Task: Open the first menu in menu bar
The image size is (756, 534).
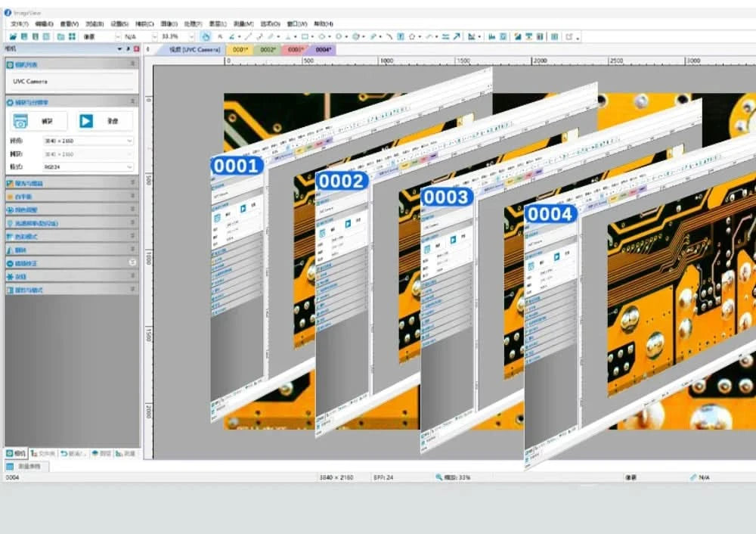Action: click(20, 23)
